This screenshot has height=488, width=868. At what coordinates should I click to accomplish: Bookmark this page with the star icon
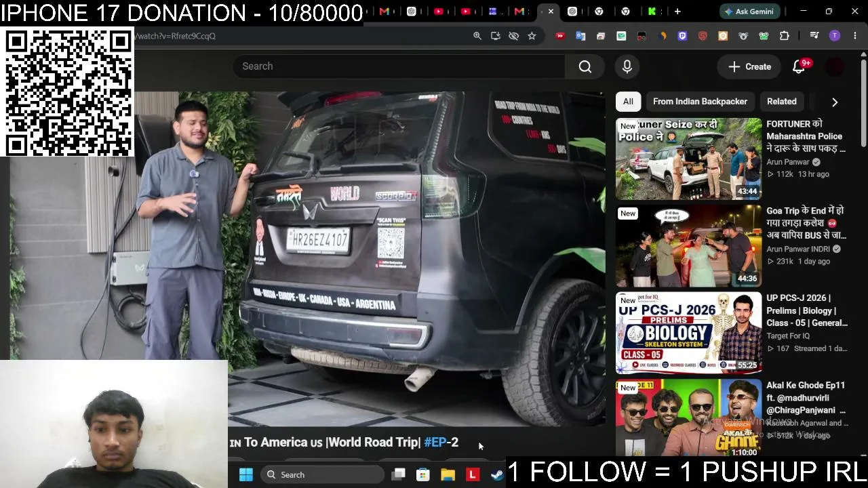point(532,36)
